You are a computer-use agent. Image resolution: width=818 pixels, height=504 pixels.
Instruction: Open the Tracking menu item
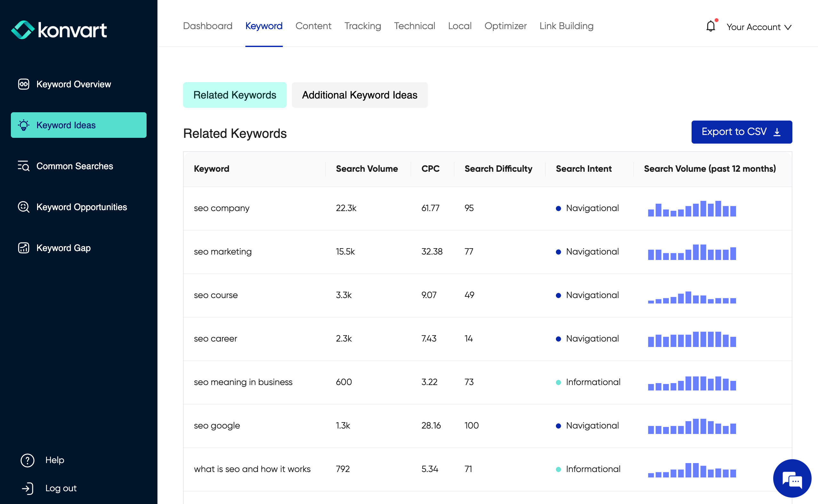click(x=363, y=26)
